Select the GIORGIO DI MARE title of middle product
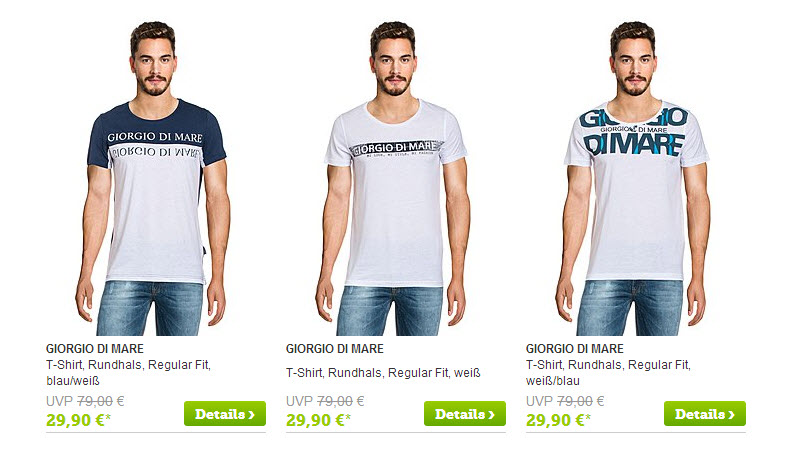The image size is (800, 453). pos(335,349)
